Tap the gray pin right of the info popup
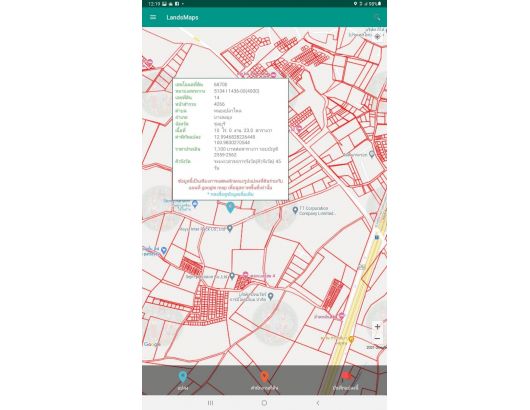Screen dimensions: 530x410 [x=372, y=154]
